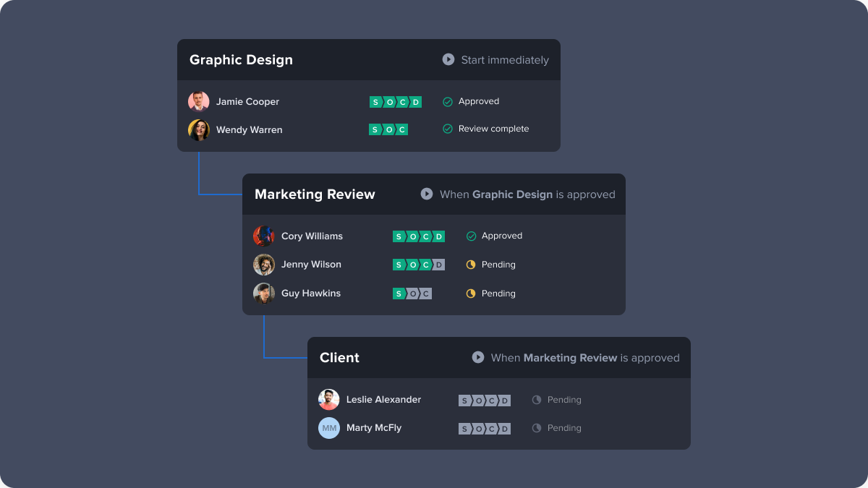The height and width of the screenshot is (488, 868).
Task: Click Jamie Cooper's green Approved checkmark icon
Action: coord(448,102)
